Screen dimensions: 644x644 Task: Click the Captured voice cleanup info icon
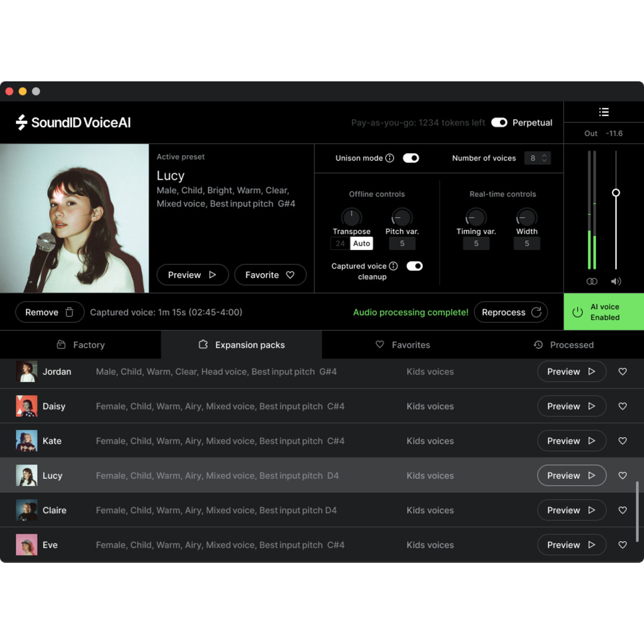[x=393, y=266]
